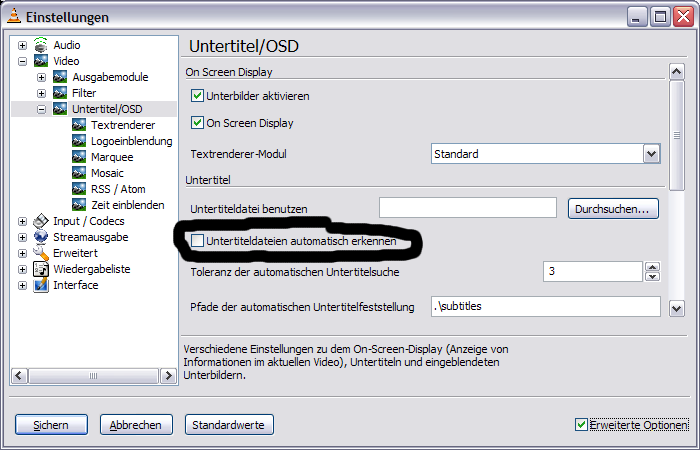Decrease Toleranz value with down arrow
700x450 pixels.
click(x=652, y=276)
